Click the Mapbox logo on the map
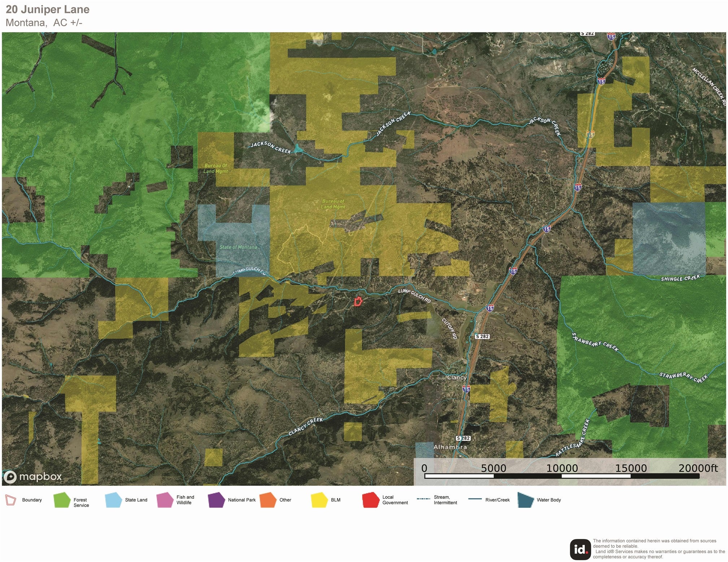 coord(33,477)
